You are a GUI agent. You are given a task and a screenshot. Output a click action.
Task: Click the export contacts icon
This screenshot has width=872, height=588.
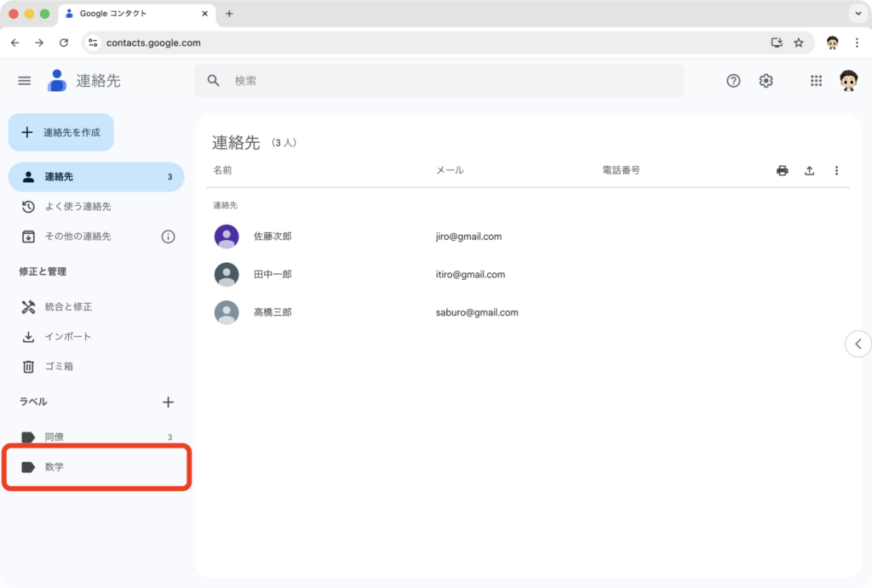(x=809, y=170)
